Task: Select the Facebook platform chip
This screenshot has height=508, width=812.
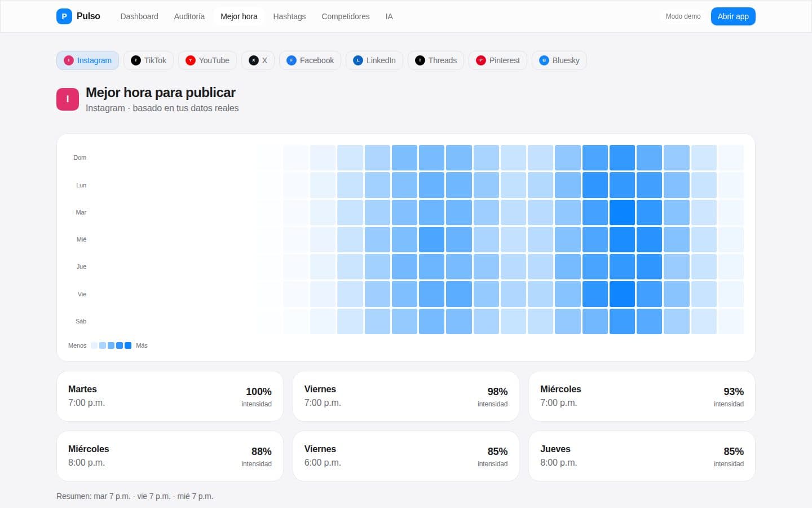Action: [x=310, y=60]
